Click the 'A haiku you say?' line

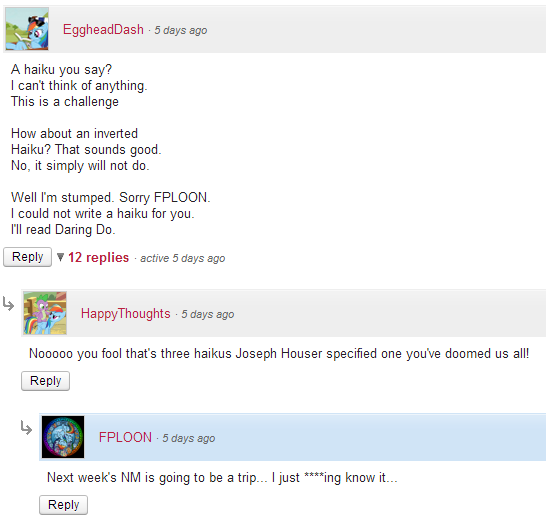click(x=61, y=70)
